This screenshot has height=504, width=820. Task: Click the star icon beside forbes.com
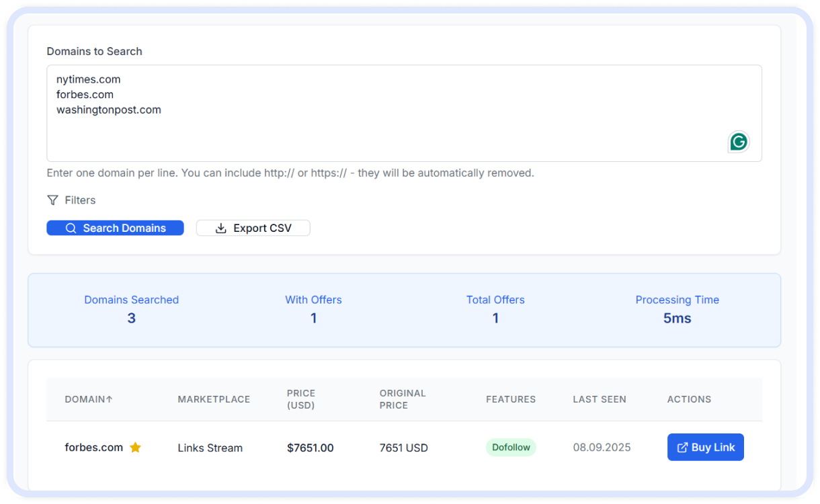pyautogui.click(x=135, y=447)
